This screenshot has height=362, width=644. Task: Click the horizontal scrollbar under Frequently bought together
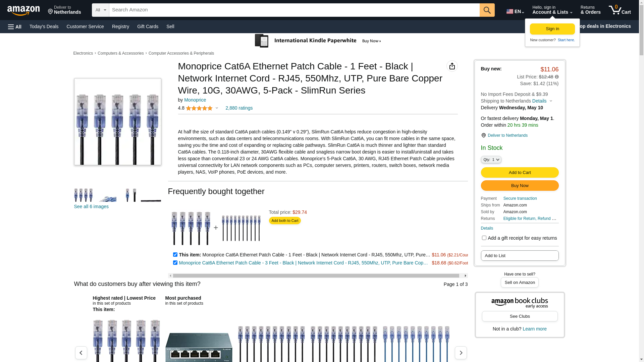[x=318, y=276]
